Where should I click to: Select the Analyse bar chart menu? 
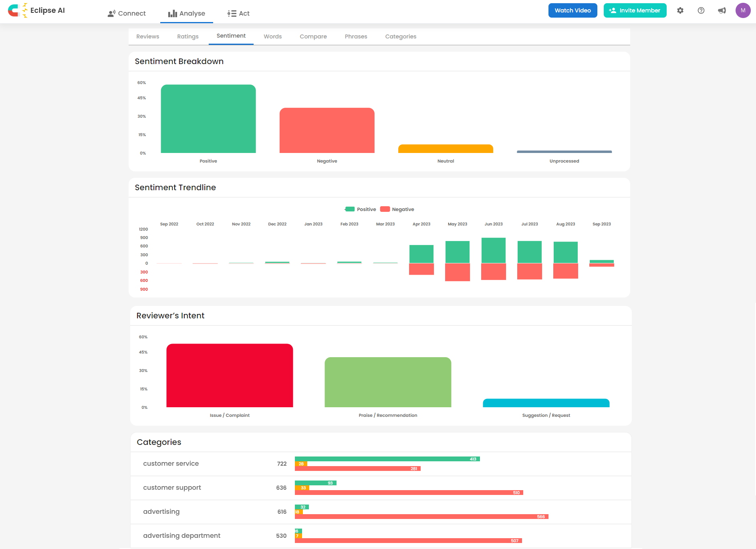187,13
